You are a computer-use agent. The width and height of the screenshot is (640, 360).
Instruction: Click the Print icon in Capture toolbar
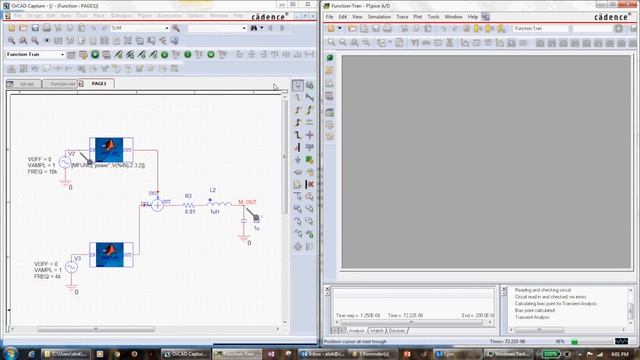(47, 28)
